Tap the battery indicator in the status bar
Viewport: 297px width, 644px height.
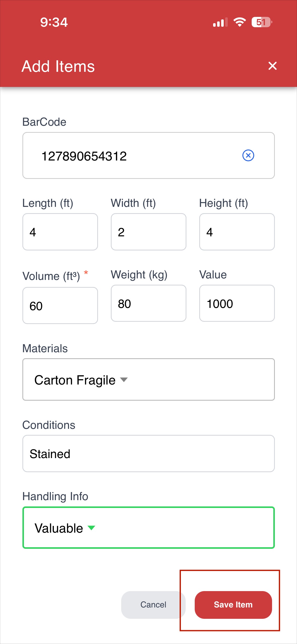[262, 22]
